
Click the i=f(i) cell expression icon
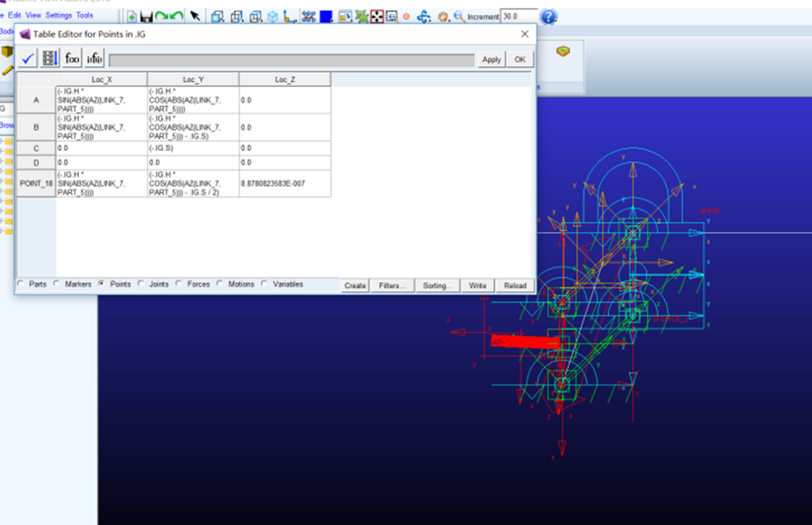click(94, 58)
